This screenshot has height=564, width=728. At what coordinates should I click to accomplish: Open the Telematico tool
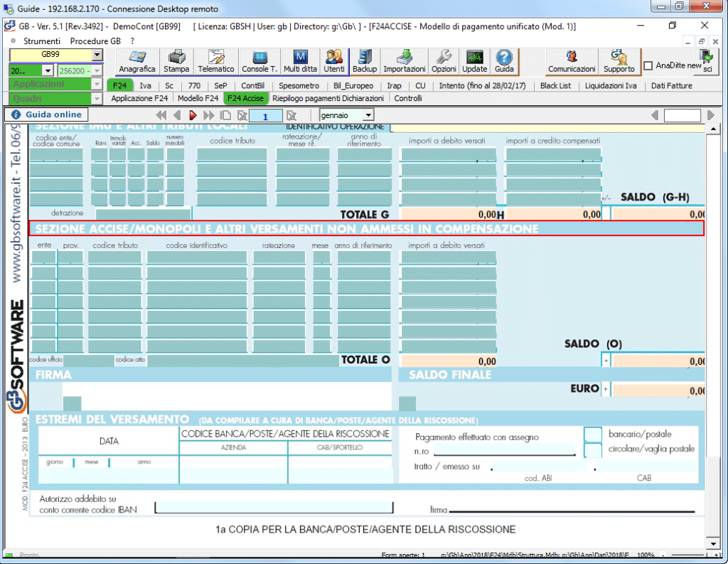click(x=216, y=61)
